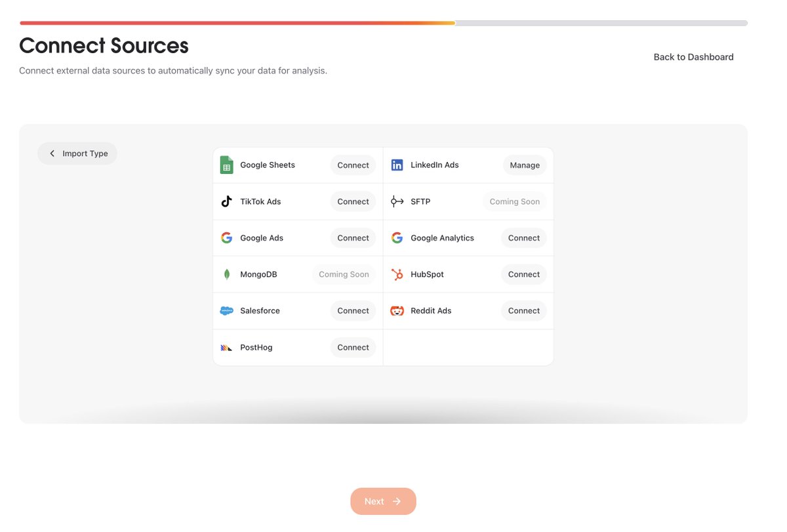Proceed with the Next button
Image resolution: width=787 pixels, height=532 pixels.
[383, 501]
